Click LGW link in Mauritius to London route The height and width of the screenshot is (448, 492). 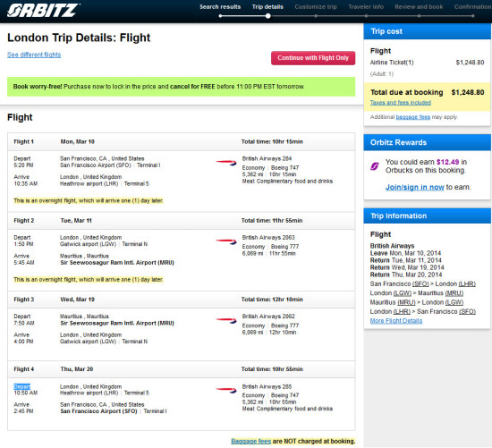pos(454,302)
